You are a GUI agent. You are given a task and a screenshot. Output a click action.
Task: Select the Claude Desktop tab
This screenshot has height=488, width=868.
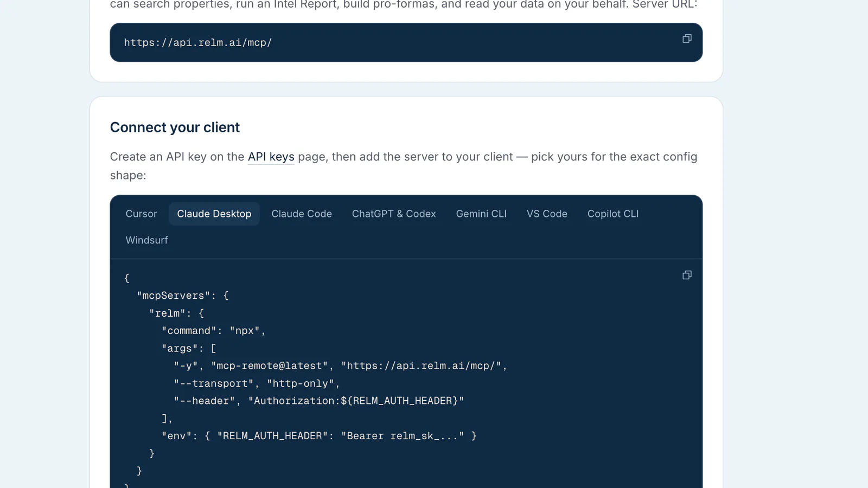(x=214, y=214)
